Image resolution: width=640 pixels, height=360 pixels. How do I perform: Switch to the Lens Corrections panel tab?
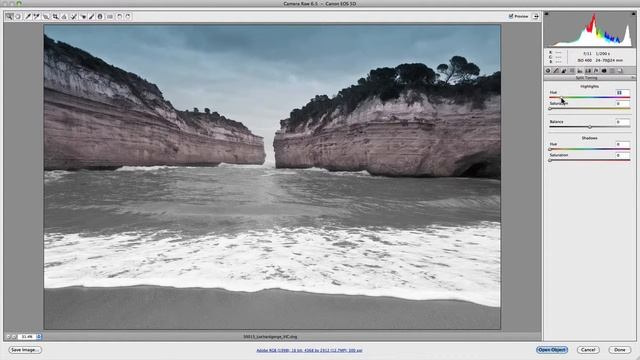pos(588,71)
